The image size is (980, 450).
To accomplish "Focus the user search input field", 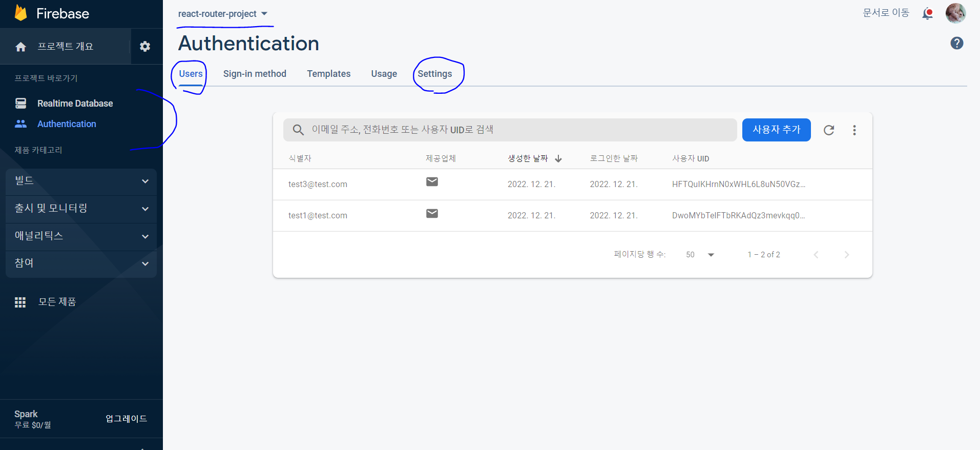I will (x=510, y=130).
